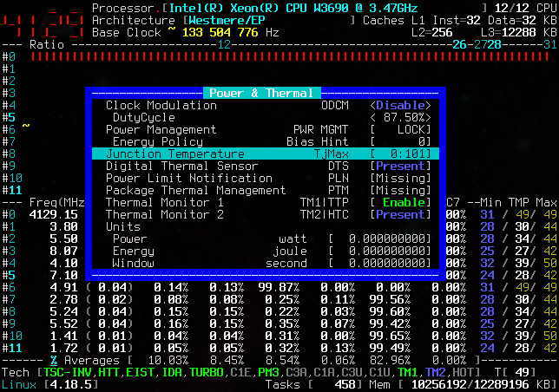Click the L3=12288 KB cache value

(519, 32)
